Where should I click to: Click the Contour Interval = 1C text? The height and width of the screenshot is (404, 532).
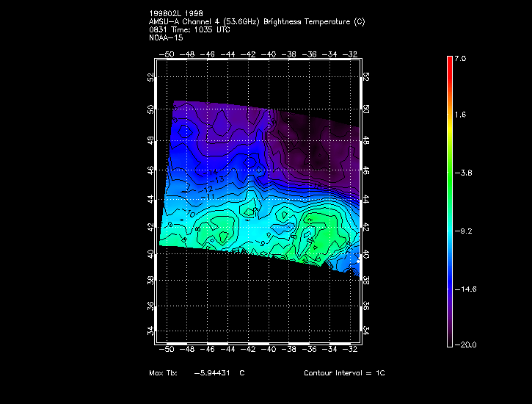click(344, 373)
